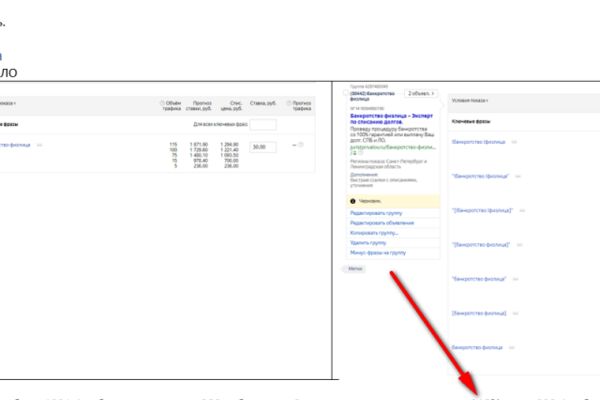Click the Регионы показа Санкт-Петербург text
The image size is (600, 400).
pyautogui.click(x=388, y=164)
